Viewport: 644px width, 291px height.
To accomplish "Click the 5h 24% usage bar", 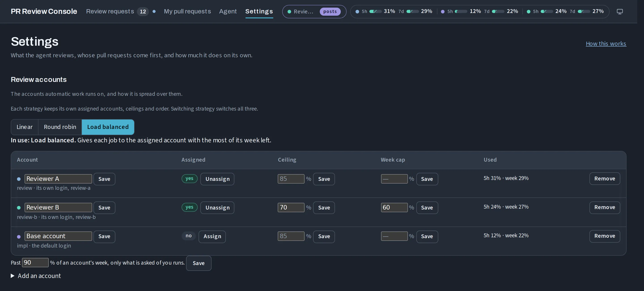I will 547,11.
